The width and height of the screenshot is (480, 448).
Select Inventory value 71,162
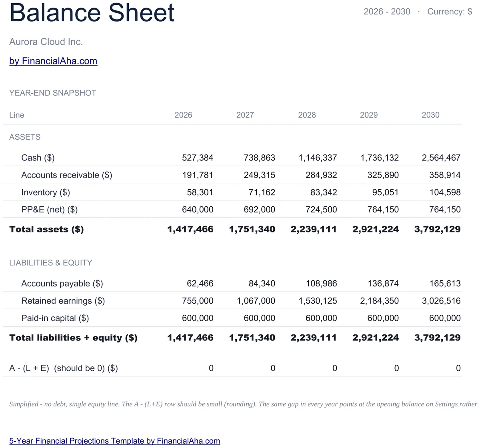262,192
